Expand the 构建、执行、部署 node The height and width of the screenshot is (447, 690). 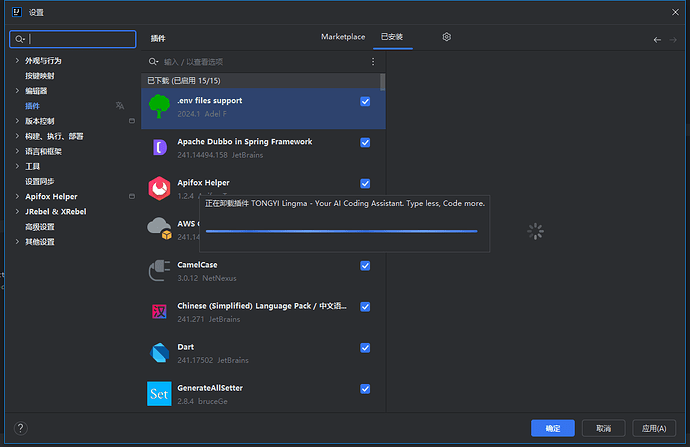17,136
